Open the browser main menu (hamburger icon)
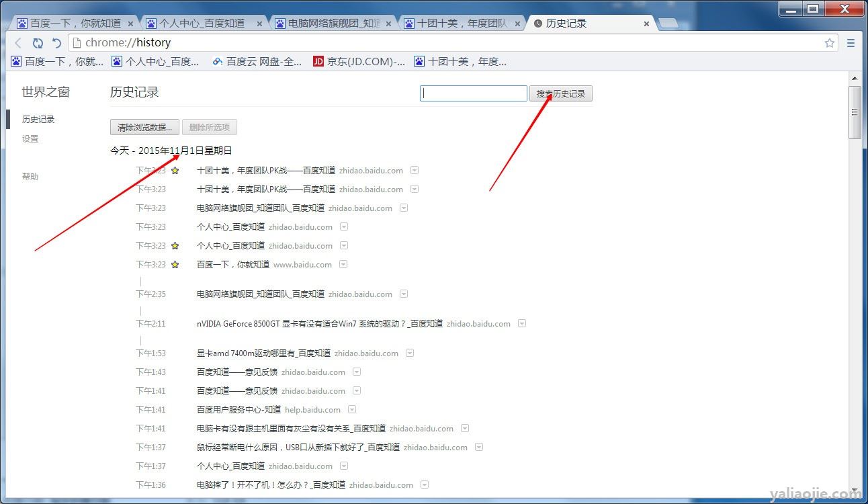This screenshot has height=504, width=868. (851, 43)
